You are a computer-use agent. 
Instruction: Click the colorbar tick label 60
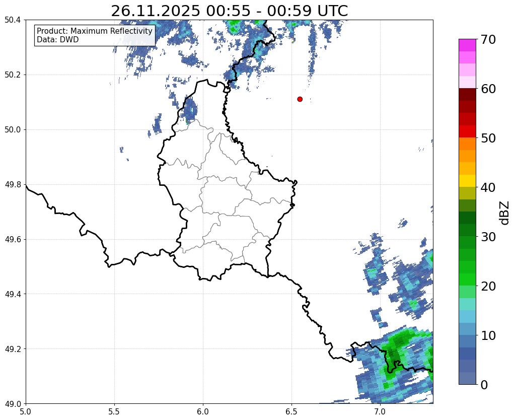pos(488,89)
